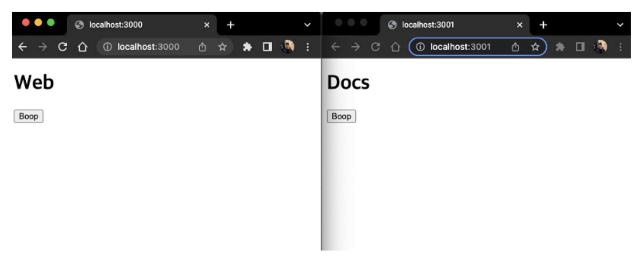
Task: Open profile avatar in localhost:3000 window
Action: pos(287,47)
